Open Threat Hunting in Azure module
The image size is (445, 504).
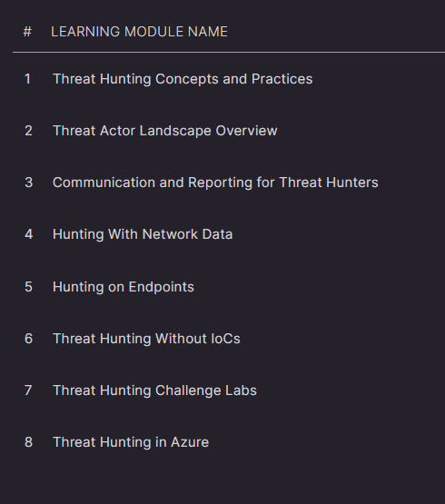[131, 442]
